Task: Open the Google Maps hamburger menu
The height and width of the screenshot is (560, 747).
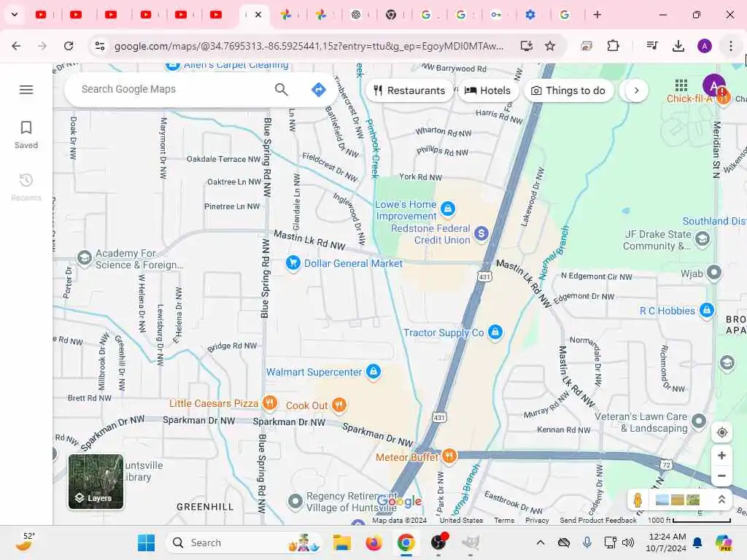Action: tap(26, 90)
